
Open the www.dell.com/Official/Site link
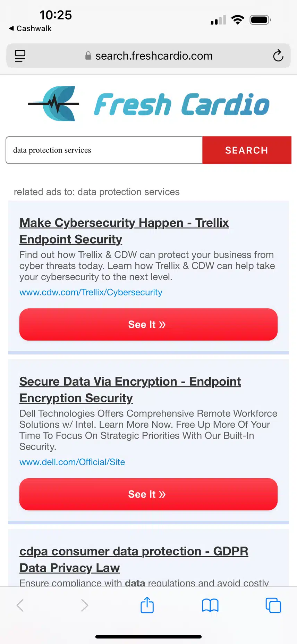tap(72, 462)
